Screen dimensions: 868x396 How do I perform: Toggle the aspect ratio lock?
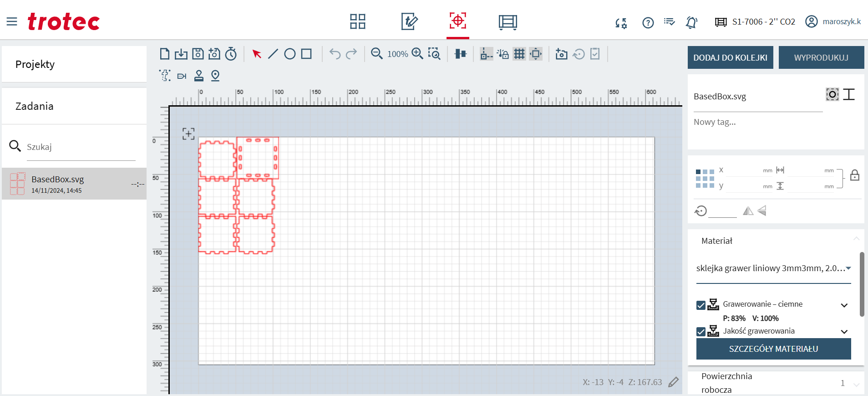pyautogui.click(x=855, y=175)
